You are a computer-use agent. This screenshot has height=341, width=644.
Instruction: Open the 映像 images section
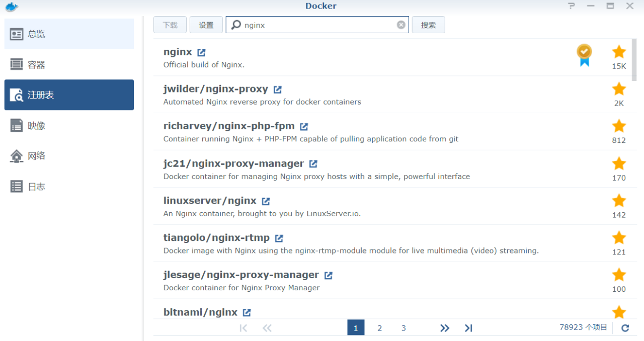pos(69,125)
